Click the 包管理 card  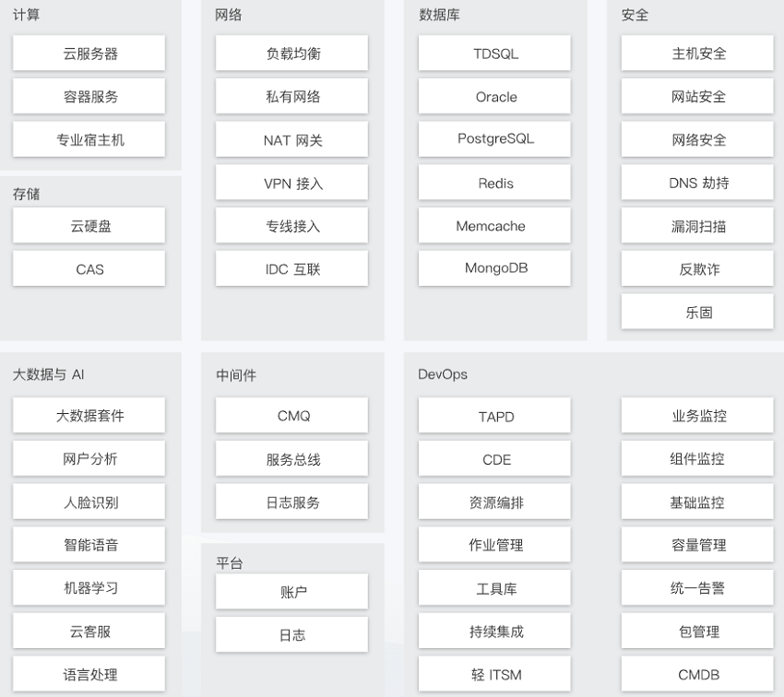click(697, 631)
